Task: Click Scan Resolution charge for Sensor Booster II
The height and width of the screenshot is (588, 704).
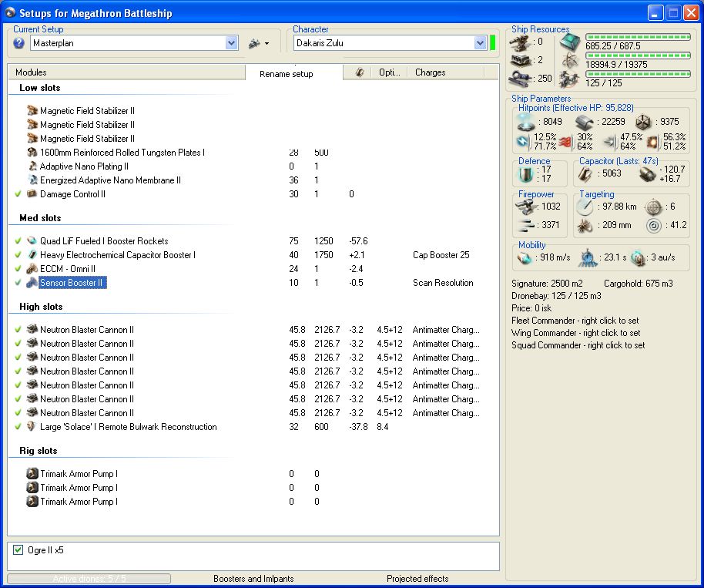Action: pos(443,283)
